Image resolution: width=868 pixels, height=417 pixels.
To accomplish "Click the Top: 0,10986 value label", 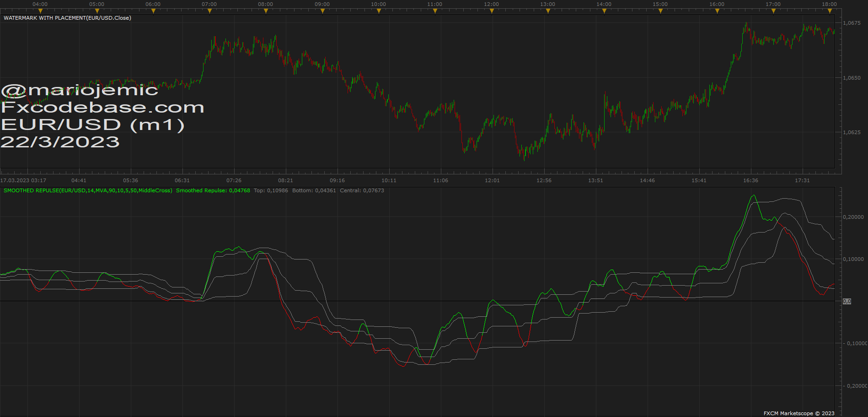I will [x=271, y=190].
